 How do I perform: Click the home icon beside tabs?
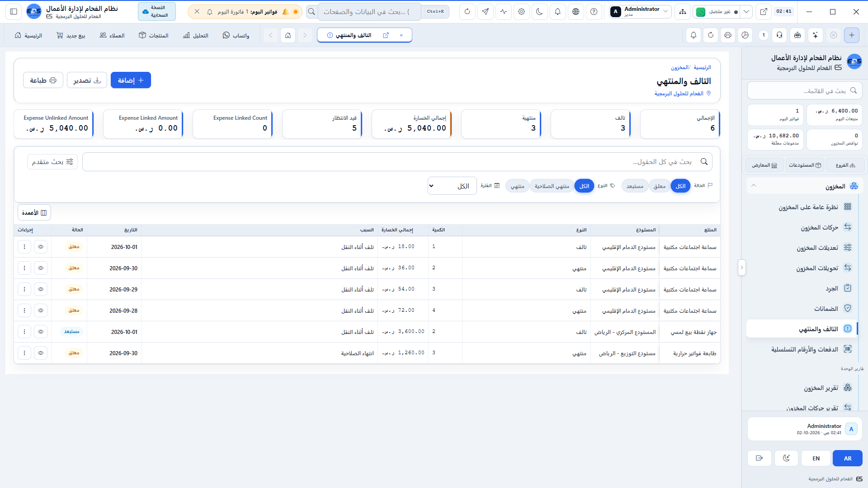(x=288, y=35)
